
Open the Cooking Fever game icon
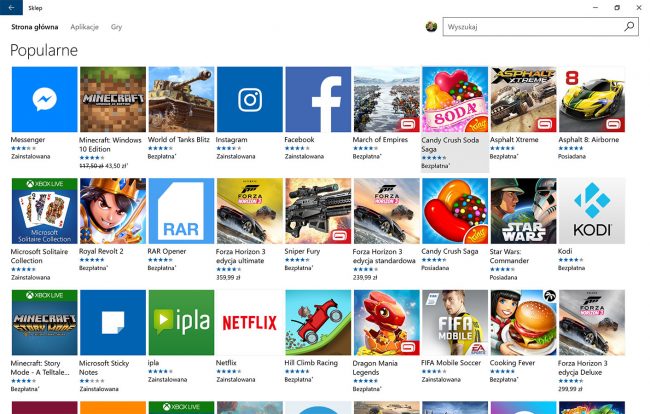point(524,322)
